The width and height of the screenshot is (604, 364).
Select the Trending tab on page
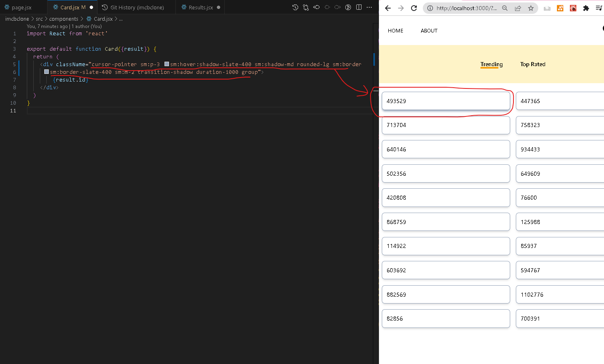(491, 65)
